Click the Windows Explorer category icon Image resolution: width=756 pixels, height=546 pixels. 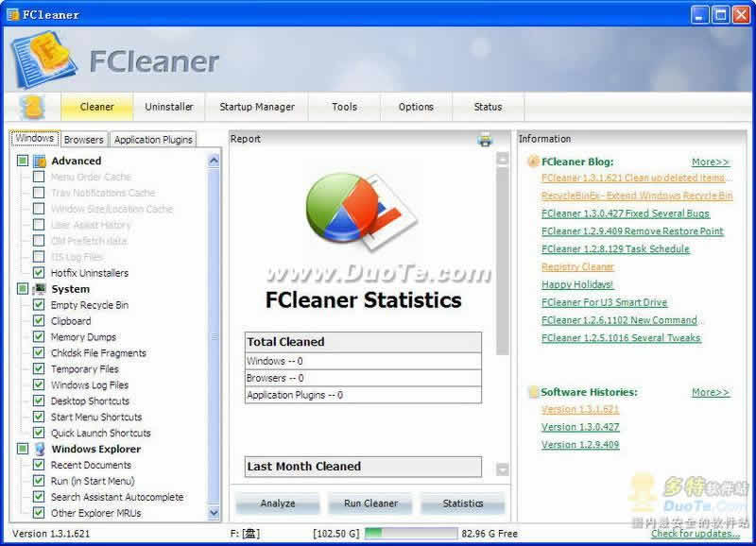40,449
